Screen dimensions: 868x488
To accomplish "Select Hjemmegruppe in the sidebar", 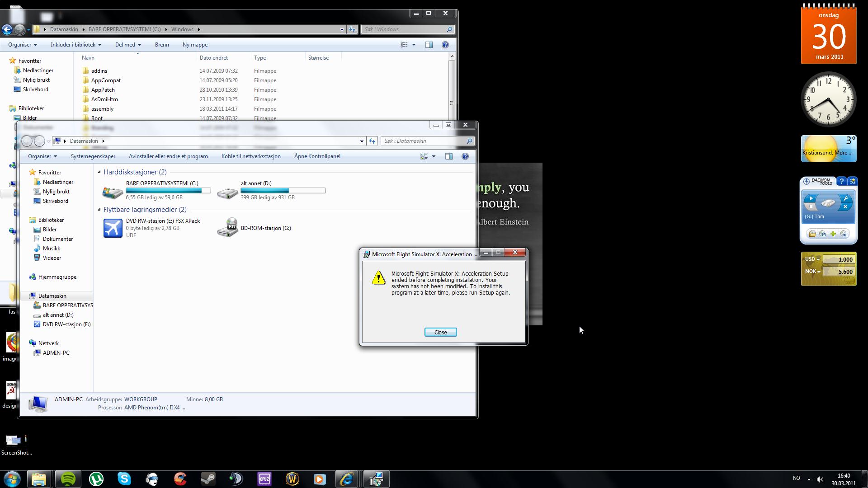I will tap(57, 277).
